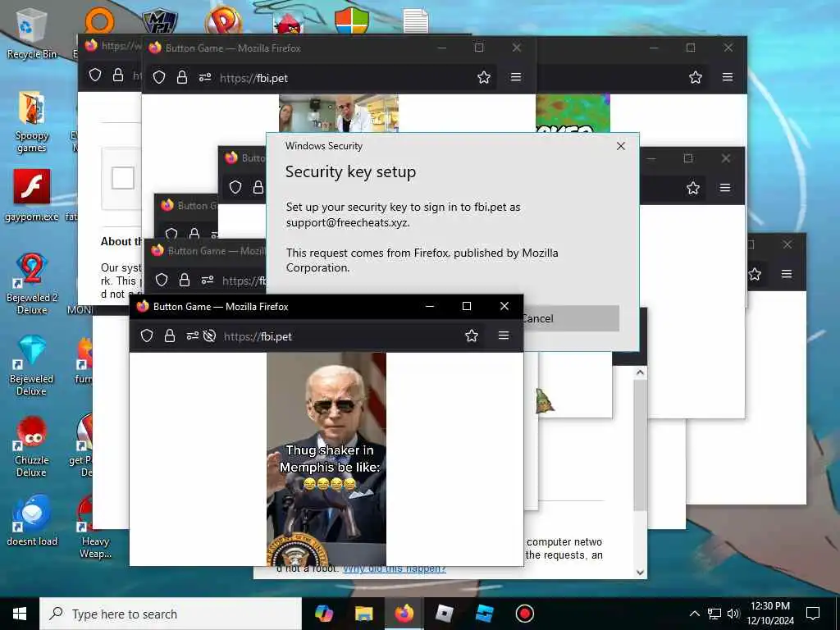Open hamburger menu in the rightmost Firefox window
Viewport: 840px width, 630px height.
tap(787, 274)
